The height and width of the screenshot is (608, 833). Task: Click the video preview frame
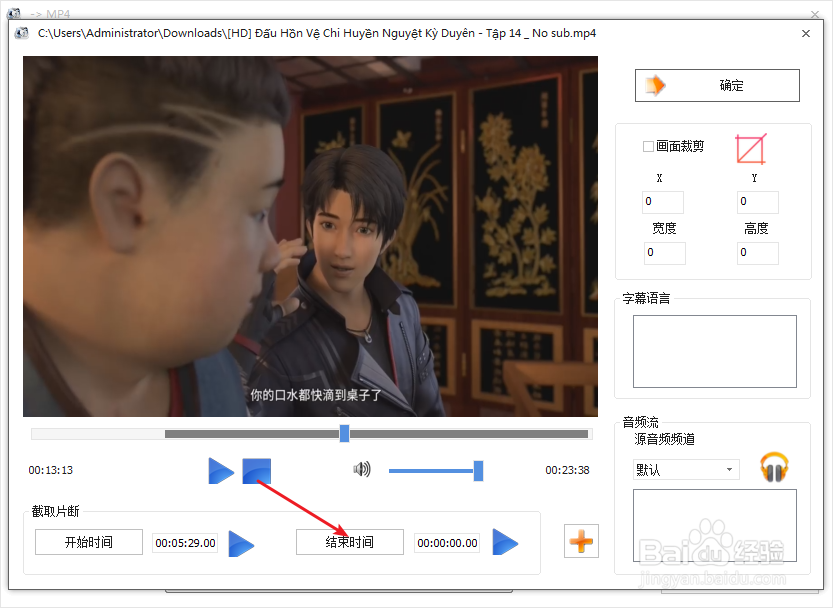point(310,236)
